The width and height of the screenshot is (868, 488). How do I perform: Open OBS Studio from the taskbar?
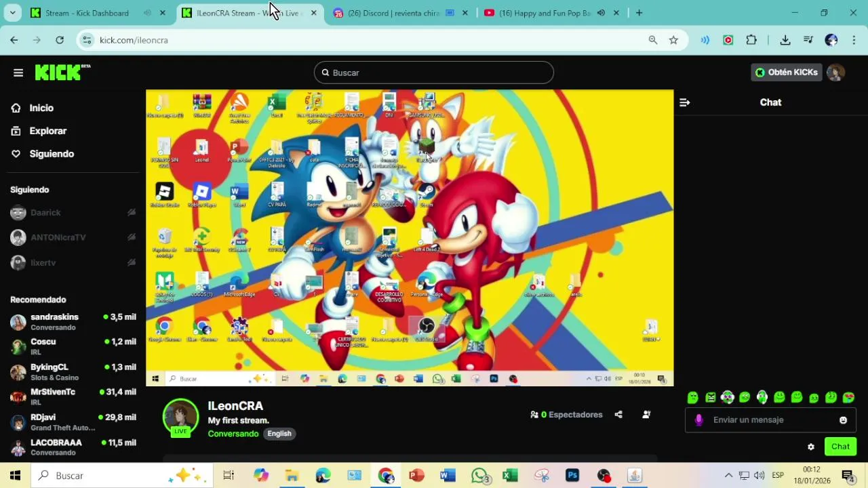tap(604, 476)
